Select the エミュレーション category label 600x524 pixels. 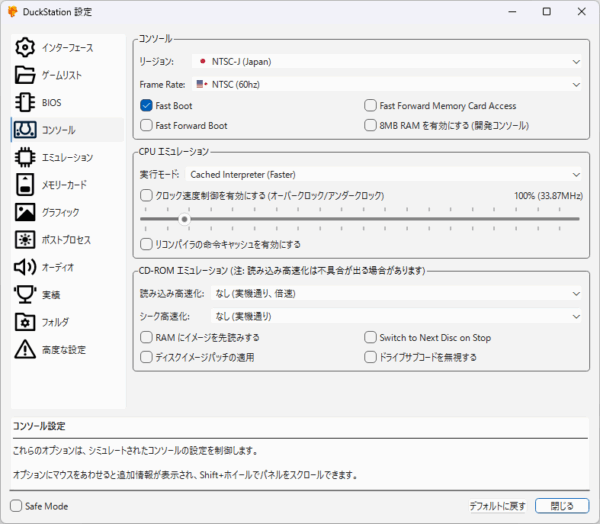(x=67, y=158)
